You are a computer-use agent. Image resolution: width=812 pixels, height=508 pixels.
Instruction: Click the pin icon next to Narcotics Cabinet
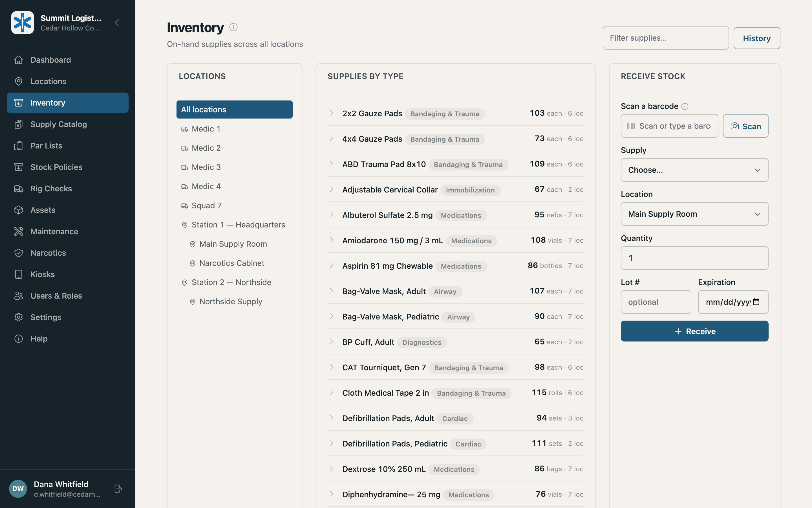pyautogui.click(x=193, y=263)
